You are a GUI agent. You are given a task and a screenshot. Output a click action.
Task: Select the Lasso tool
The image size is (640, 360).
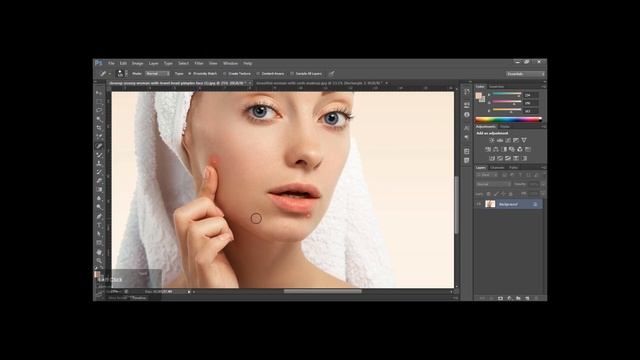(99, 110)
